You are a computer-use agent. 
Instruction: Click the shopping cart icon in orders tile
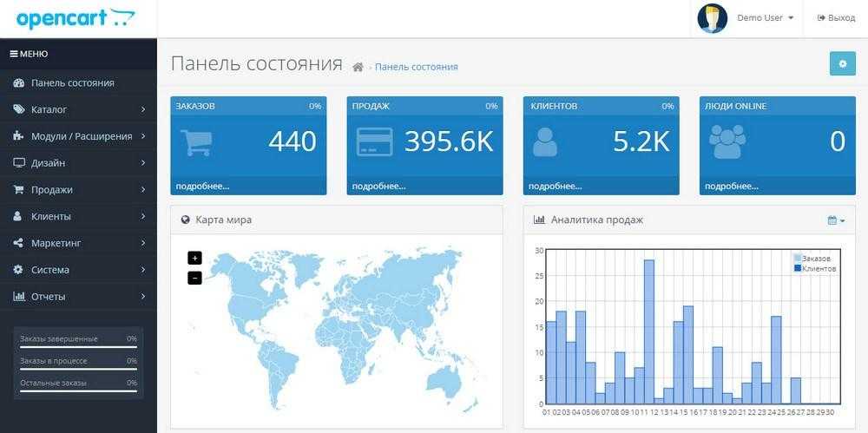point(195,142)
